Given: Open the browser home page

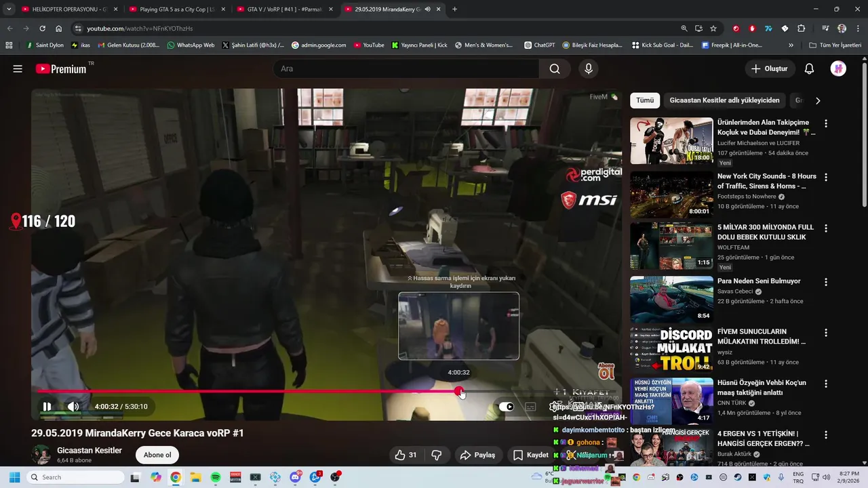Looking at the screenshot, I should (x=59, y=28).
